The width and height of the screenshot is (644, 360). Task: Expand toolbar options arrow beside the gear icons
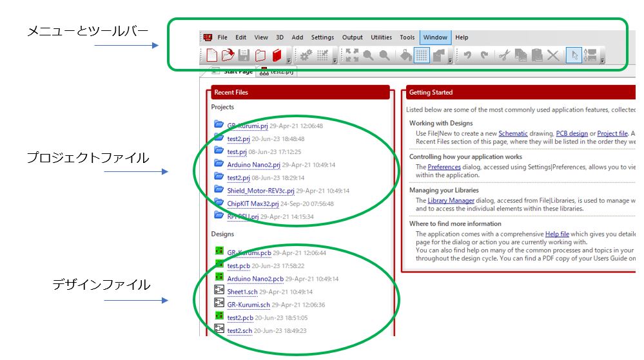pyautogui.click(x=335, y=61)
